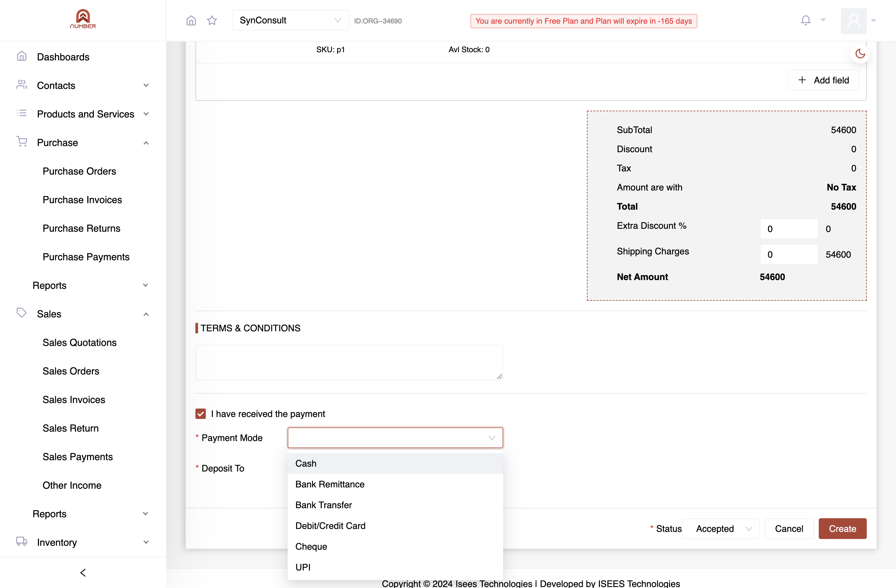Screen dimensions: 896x588
Task: Expand the Contacts menu chevron
Action: (x=146, y=85)
